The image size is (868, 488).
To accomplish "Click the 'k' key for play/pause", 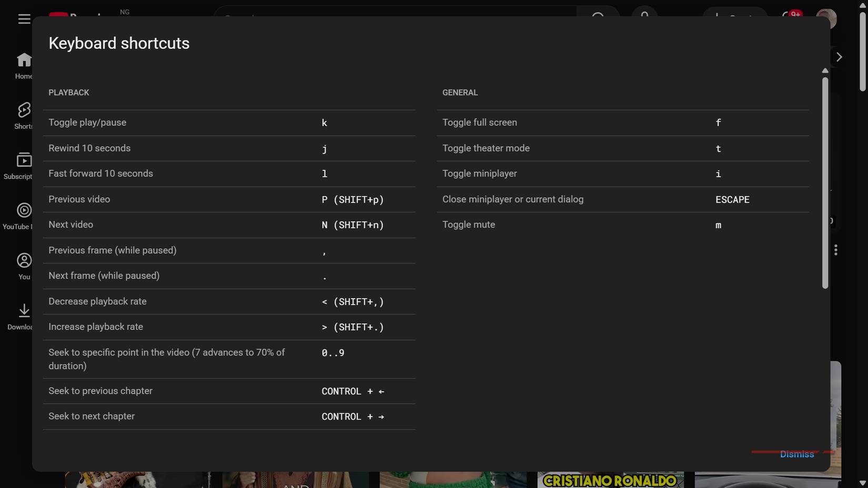I will coord(325,123).
